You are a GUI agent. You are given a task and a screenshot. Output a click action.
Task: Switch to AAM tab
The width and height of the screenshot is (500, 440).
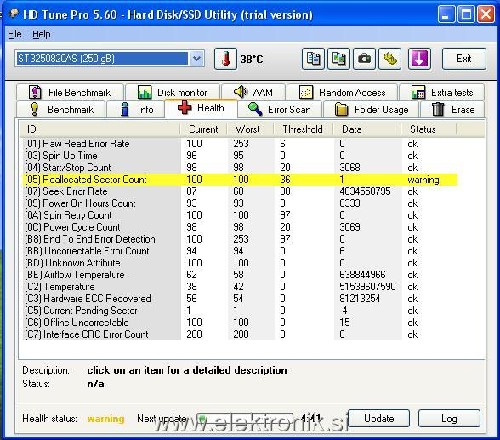coord(253,92)
